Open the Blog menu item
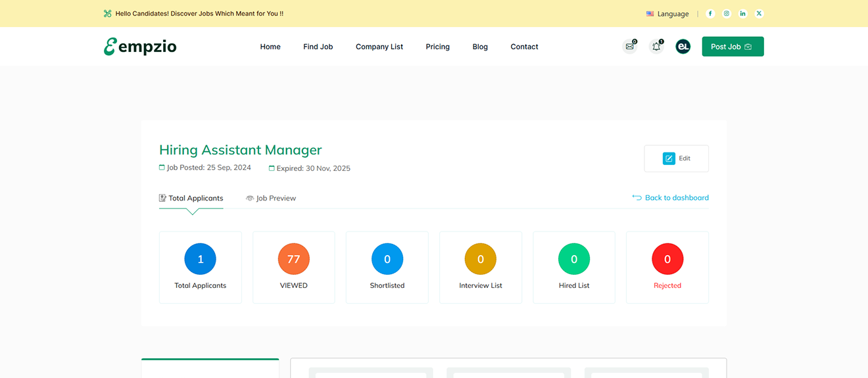The image size is (868, 378). tap(480, 47)
